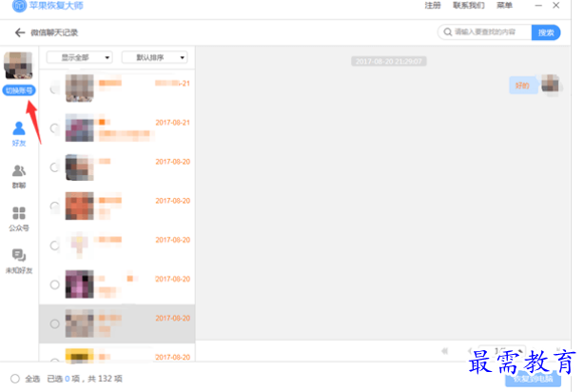The height and width of the screenshot is (392, 584).
Task: Minimize the application window
Action: tap(538, 5)
